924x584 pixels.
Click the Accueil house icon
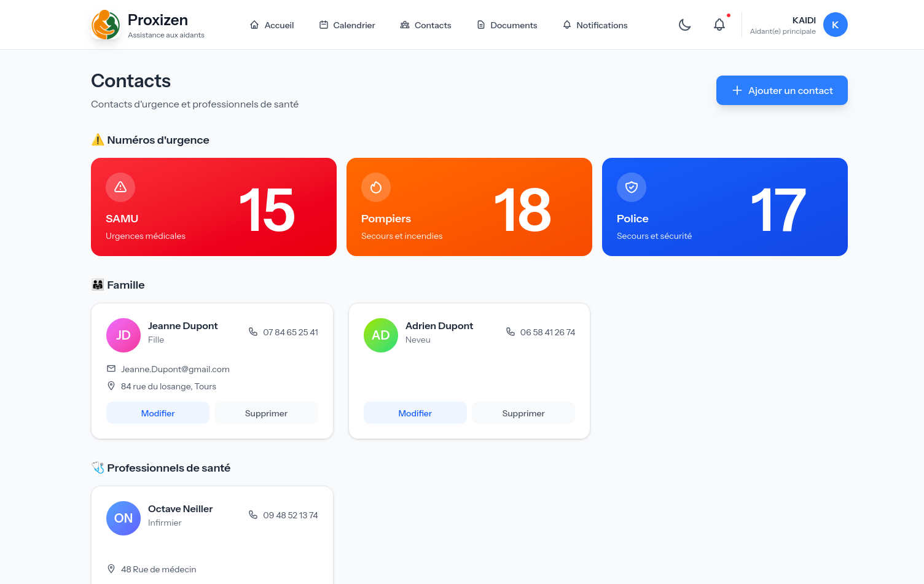tap(254, 25)
